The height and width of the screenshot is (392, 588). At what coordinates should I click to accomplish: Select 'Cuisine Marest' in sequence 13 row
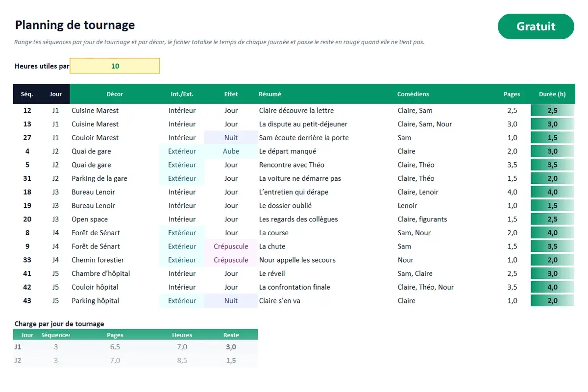[x=95, y=124]
